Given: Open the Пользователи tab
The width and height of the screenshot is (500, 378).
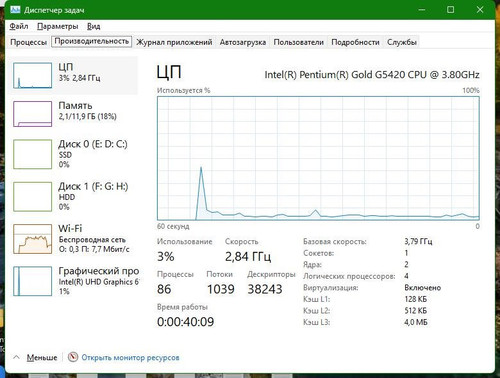Looking at the screenshot, I should (x=298, y=42).
